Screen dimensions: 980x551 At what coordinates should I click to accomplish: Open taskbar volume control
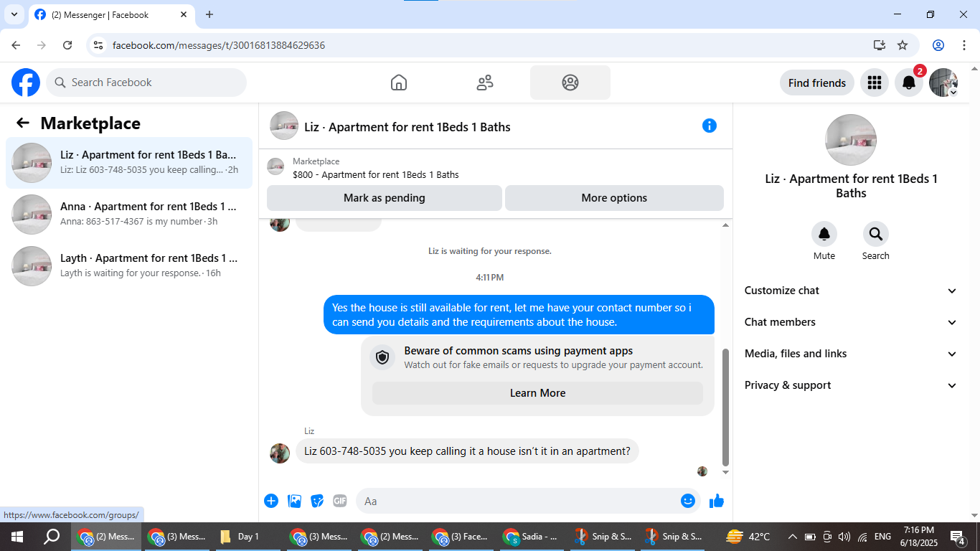[844, 537]
